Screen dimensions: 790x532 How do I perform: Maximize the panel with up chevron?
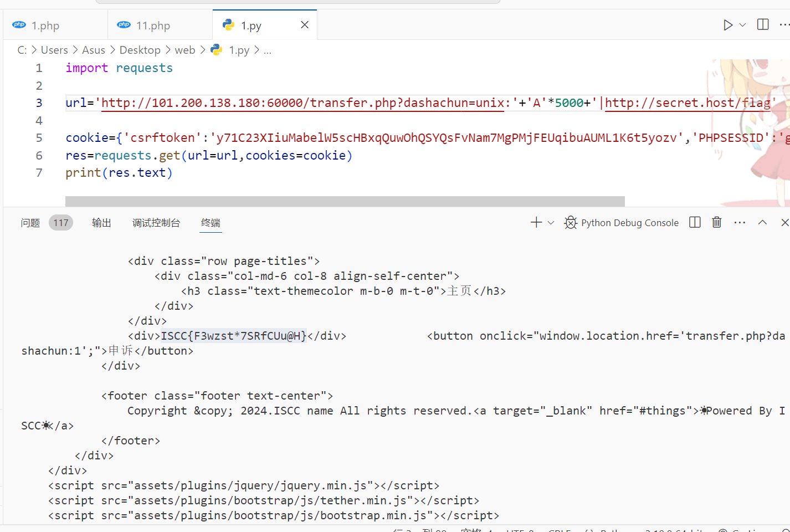762,222
